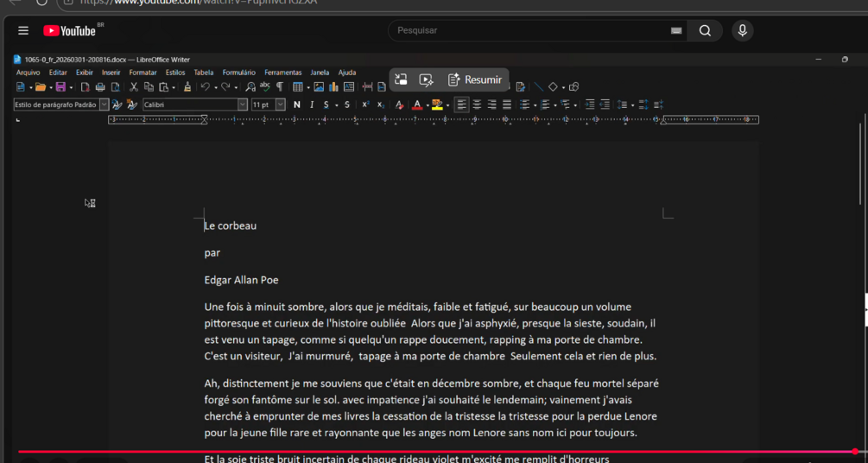
Task: Run the spelling check abc icon
Action: pos(265,86)
